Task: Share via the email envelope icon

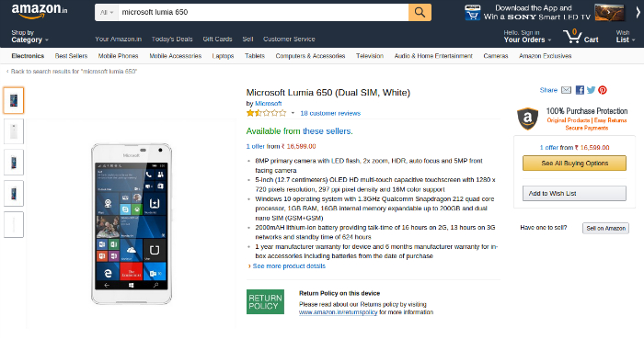Action: (567, 90)
